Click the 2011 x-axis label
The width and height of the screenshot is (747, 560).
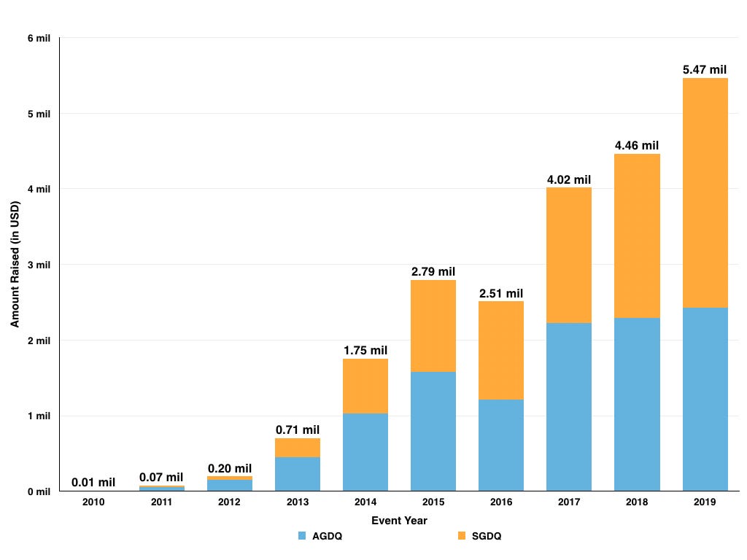coord(161,502)
